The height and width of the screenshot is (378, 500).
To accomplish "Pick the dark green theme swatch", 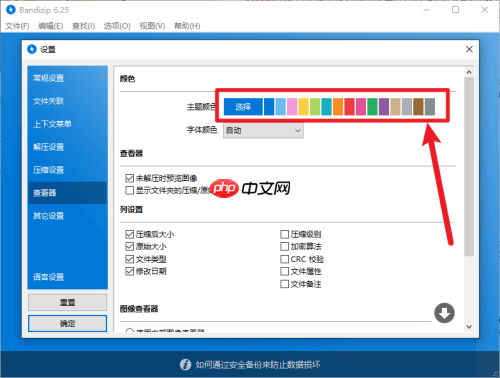I will click(372, 107).
